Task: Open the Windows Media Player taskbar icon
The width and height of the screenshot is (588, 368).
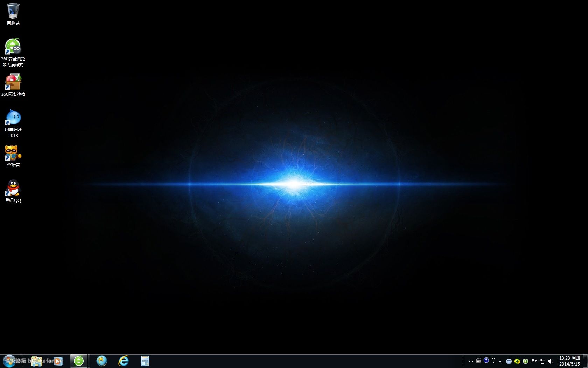Action: point(58,361)
